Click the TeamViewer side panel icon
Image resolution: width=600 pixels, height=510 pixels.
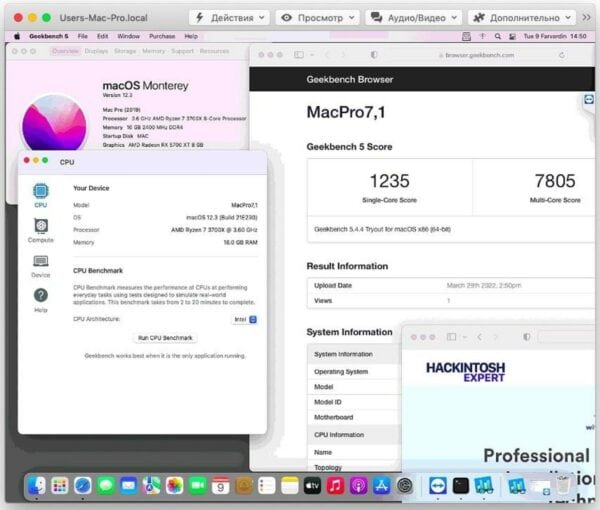[589, 99]
